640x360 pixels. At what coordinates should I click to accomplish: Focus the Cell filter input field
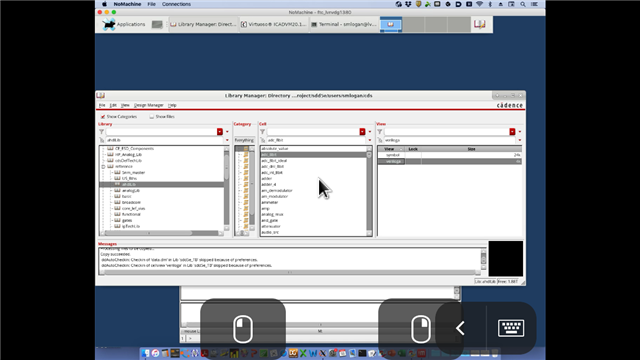coord(313,132)
